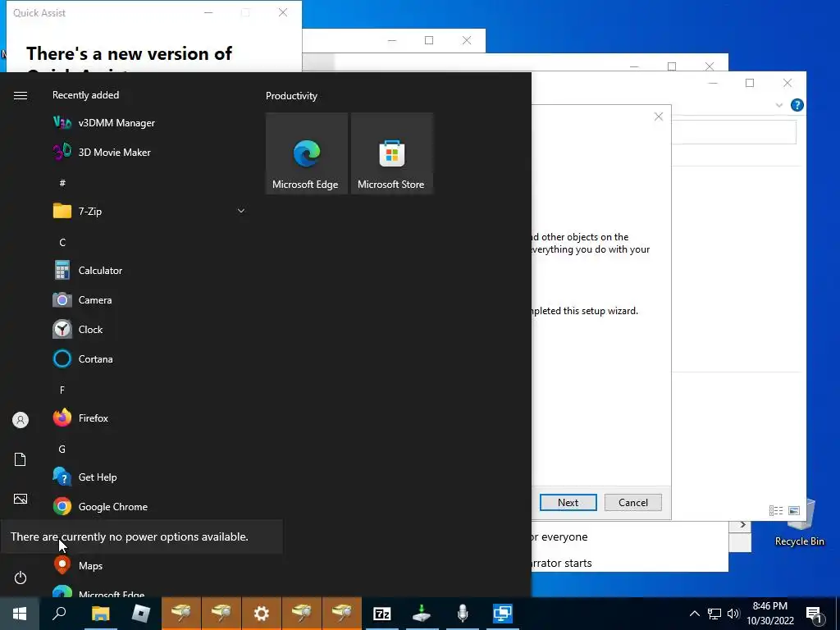Open File Explorer from the taskbar

tap(100, 614)
